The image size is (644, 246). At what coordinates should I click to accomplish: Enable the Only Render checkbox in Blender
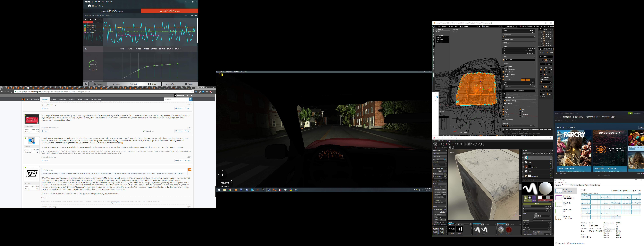click(x=503, y=67)
